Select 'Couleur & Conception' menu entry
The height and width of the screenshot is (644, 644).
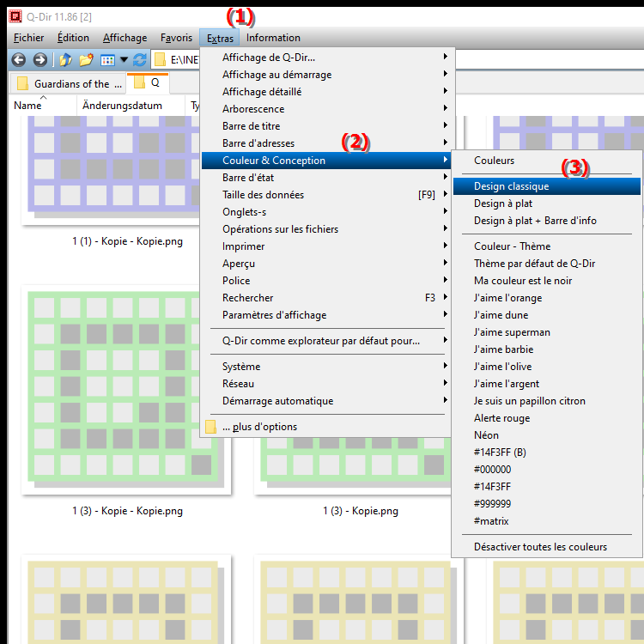click(x=327, y=161)
